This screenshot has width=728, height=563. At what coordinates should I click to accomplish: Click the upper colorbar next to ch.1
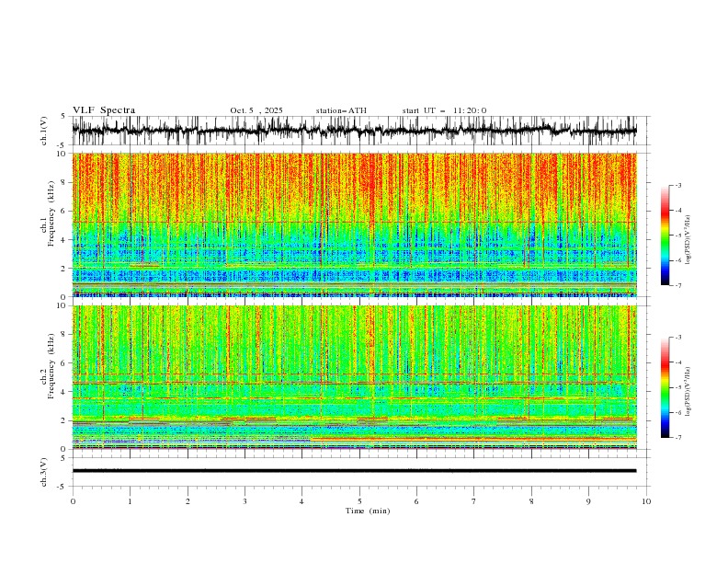tap(665, 236)
